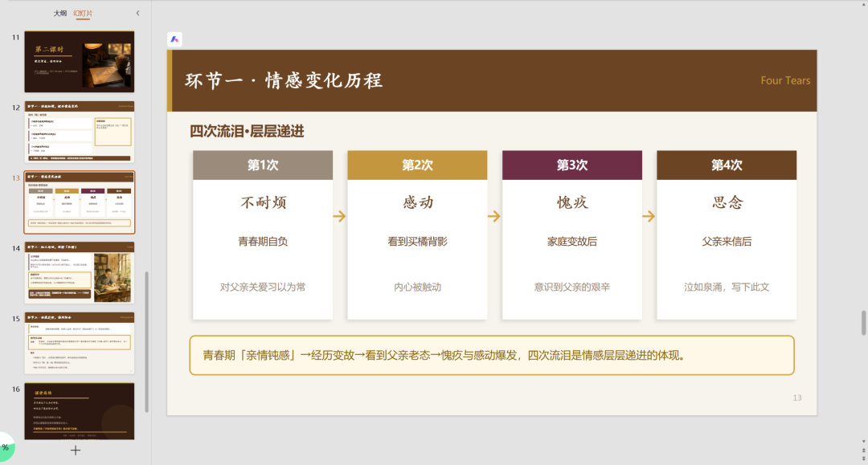Click the scroll-down arrow beside the slide
This screenshot has width=868, height=465.
(x=863, y=441)
